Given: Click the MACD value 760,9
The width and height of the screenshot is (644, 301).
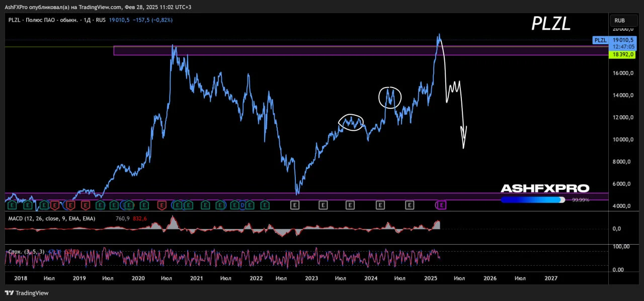Looking at the screenshot, I should pyautogui.click(x=122, y=218).
